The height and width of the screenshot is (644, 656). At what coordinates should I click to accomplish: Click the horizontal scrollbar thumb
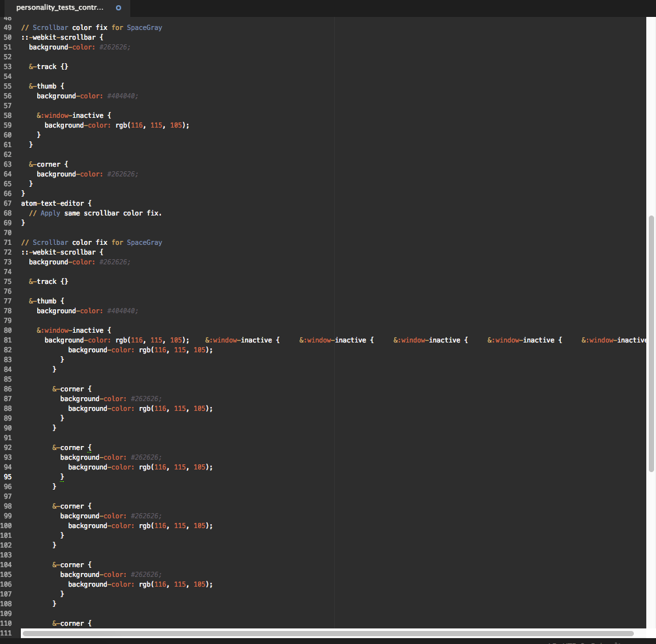point(328,633)
